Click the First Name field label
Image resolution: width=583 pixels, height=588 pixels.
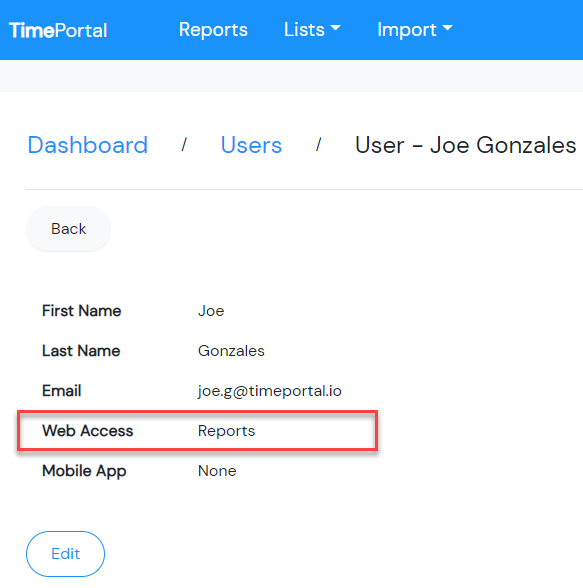[82, 311]
